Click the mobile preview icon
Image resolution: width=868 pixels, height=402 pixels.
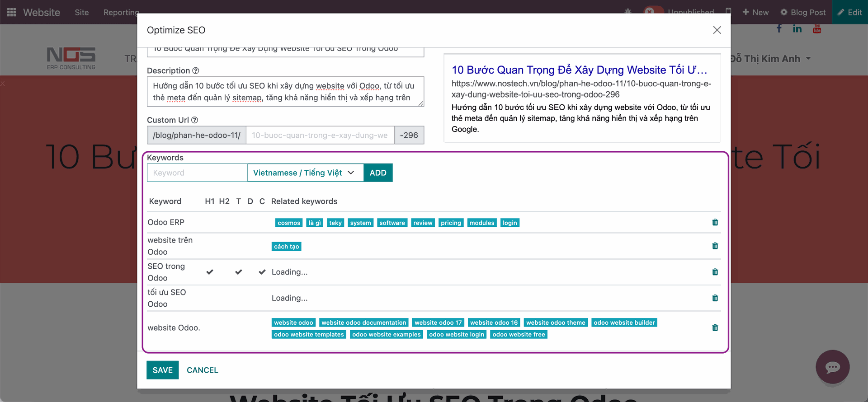coord(728,11)
